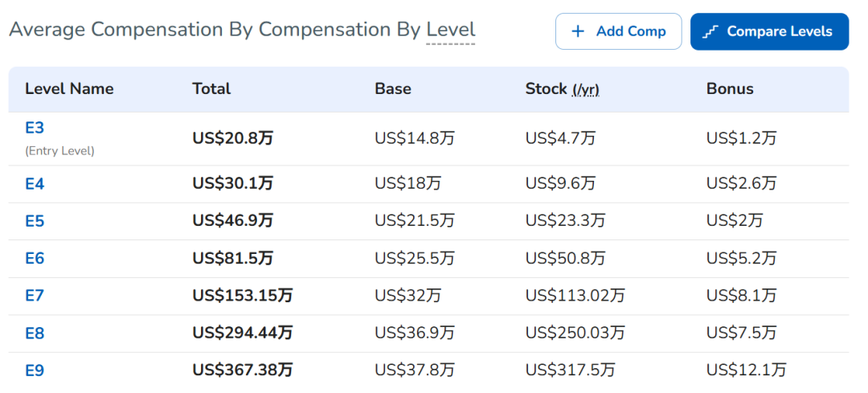This screenshot has height=393, width=868.
Task: Click the underlined Level word in heading
Action: (x=450, y=30)
